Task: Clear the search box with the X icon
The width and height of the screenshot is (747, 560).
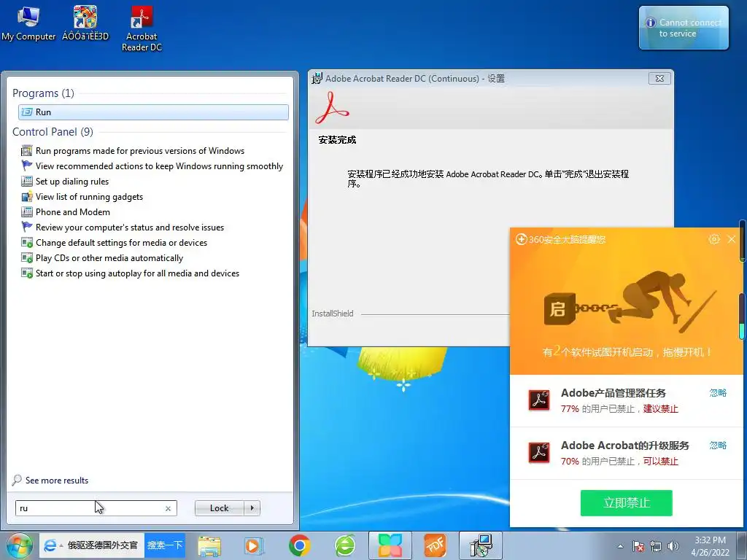Action: tap(169, 508)
